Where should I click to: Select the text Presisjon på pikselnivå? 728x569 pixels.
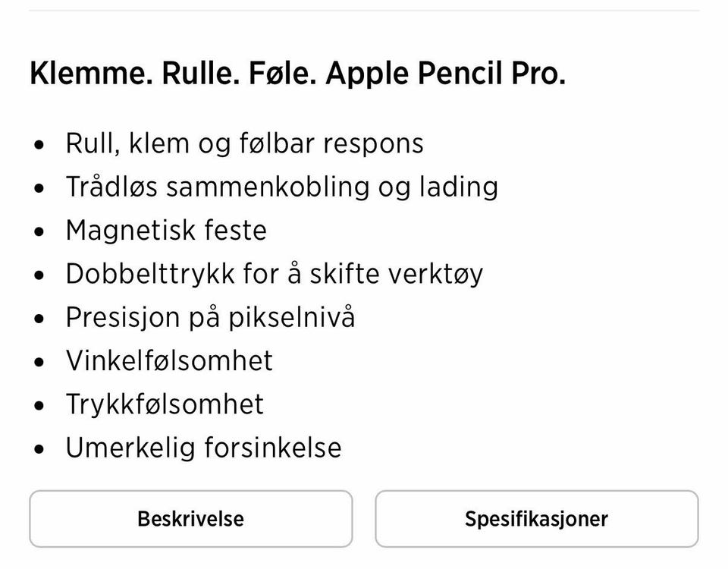(211, 318)
